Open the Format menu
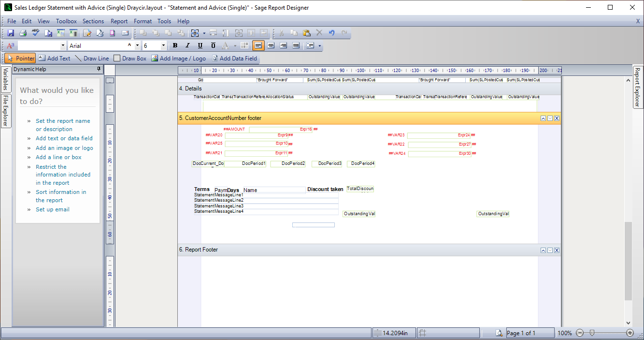The image size is (644, 340). pyautogui.click(x=143, y=21)
